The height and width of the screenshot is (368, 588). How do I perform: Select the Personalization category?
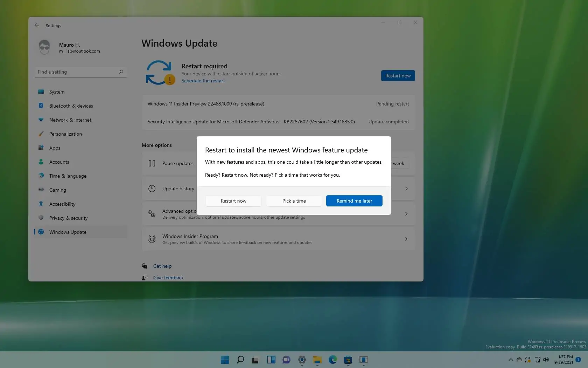(x=65, y=134)
